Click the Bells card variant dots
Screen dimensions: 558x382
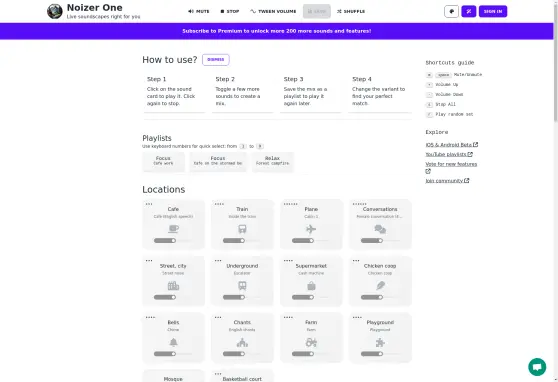pos(150,317)
